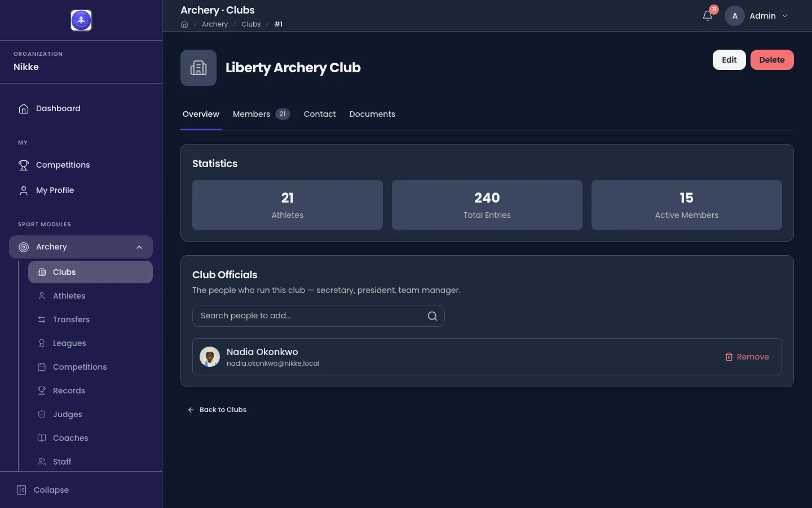812x508 pixels.
Task: Go to My Profile
Action: pos(81,190)
